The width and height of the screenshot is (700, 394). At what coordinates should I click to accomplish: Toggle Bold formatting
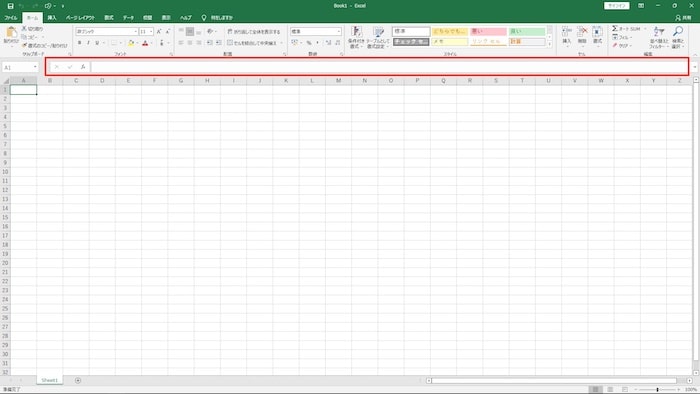(x=79, y=43)
